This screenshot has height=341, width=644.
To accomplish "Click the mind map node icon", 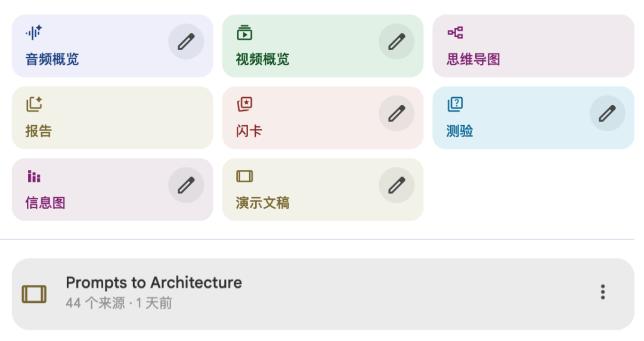I will (456, 33).
